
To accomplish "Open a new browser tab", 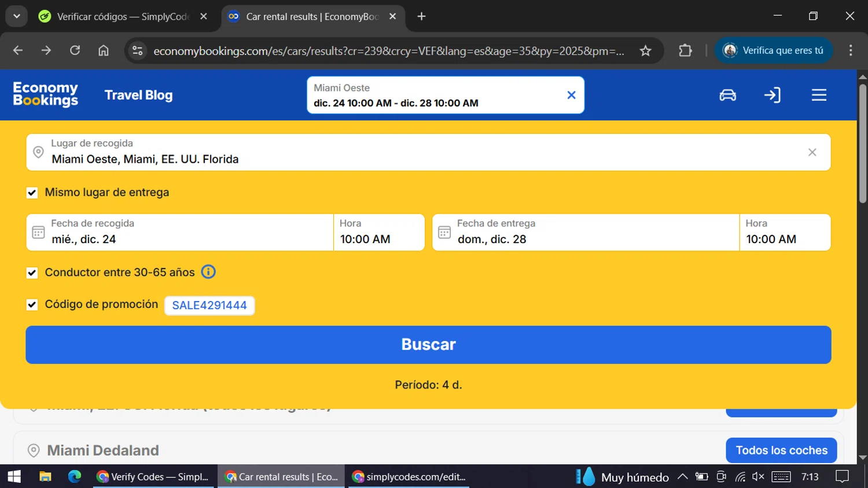I will pyautogui.click(x=421, y=16).
